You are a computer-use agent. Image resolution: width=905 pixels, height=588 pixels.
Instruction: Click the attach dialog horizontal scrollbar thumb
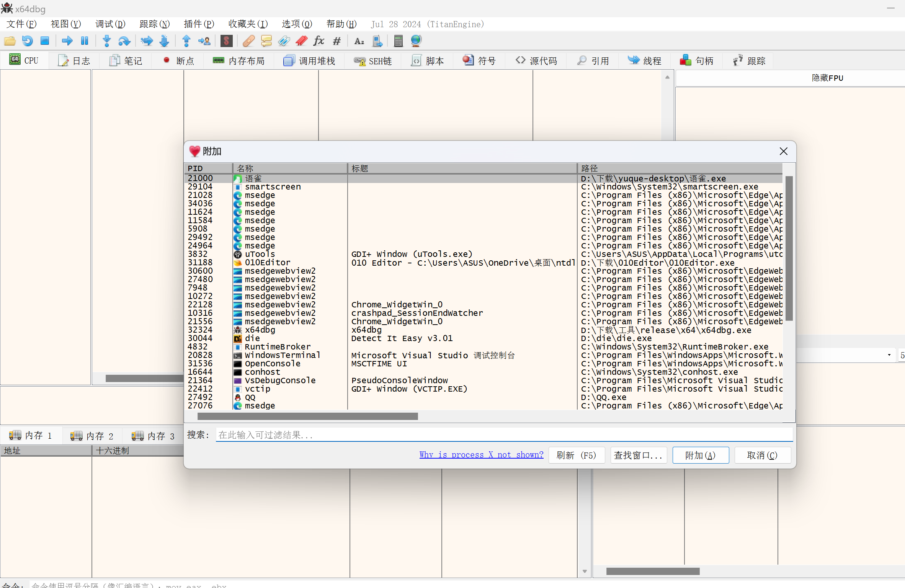tap(307, 416)
